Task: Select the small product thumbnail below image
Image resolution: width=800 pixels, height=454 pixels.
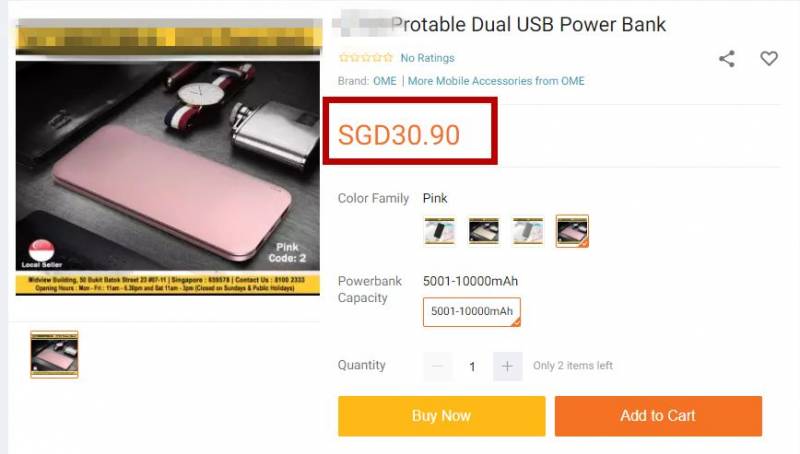Action: (x=55, y=355)
